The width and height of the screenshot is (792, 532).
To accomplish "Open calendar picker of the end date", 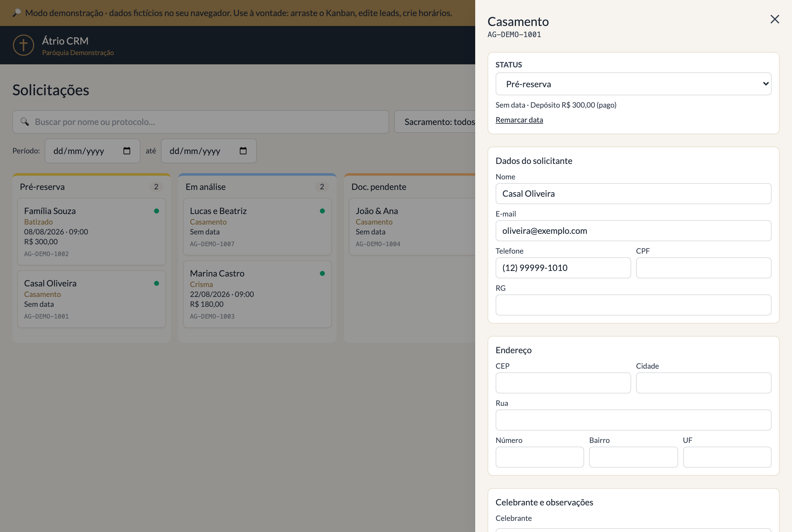I will pyautogui.click(x=243, y=151).
